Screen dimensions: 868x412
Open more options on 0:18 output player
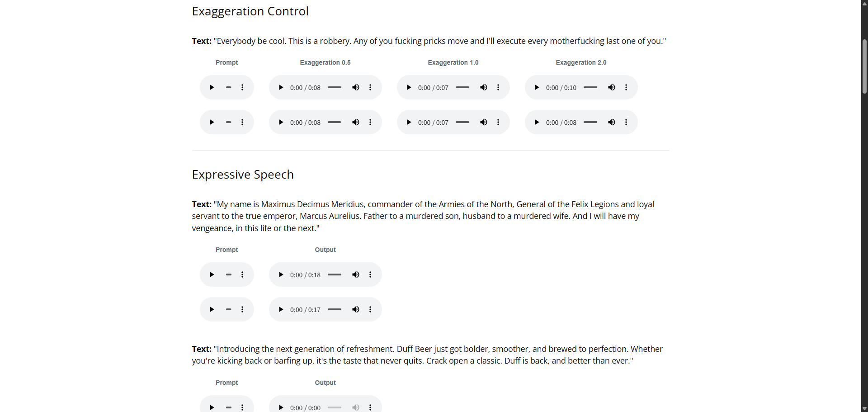[370, 275]
